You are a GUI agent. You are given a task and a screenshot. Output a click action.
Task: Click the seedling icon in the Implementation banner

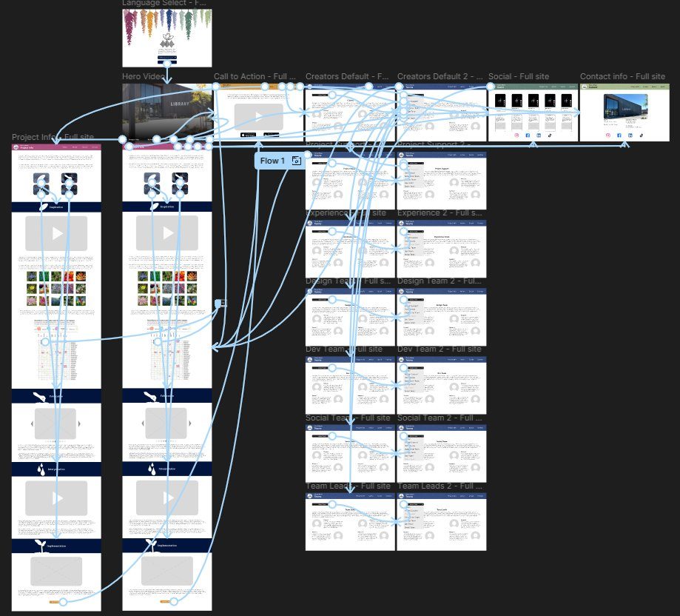pos(41,546)
